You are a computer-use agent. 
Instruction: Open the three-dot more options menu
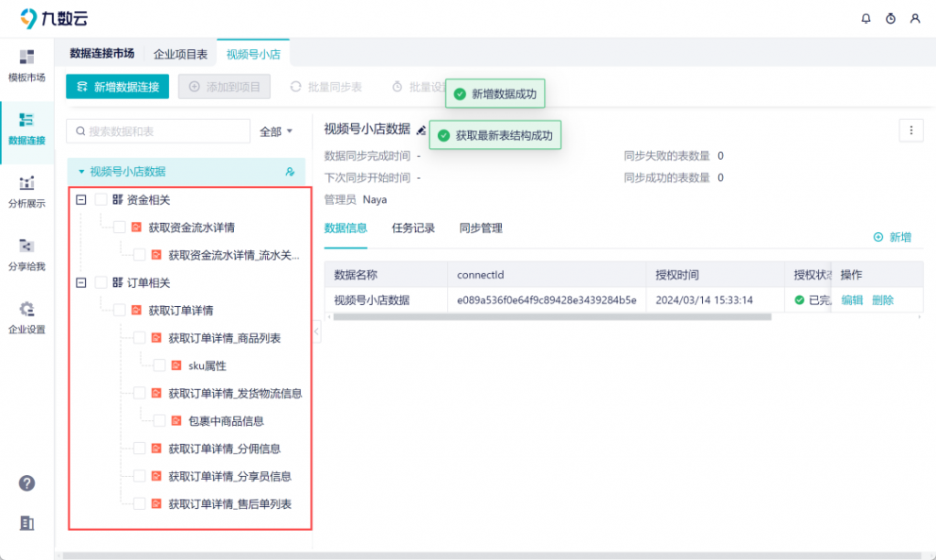coord(910,131)
